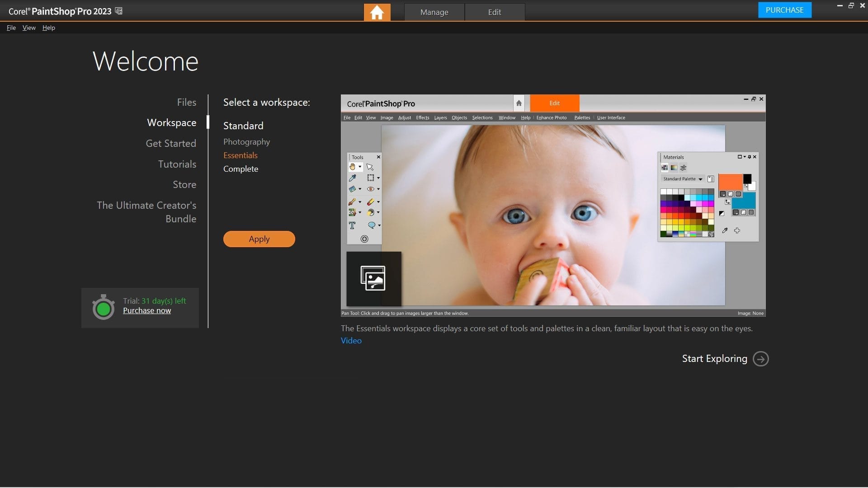
Task: Select the Workspace section in sidebar
Action: [x=172, y=122]
